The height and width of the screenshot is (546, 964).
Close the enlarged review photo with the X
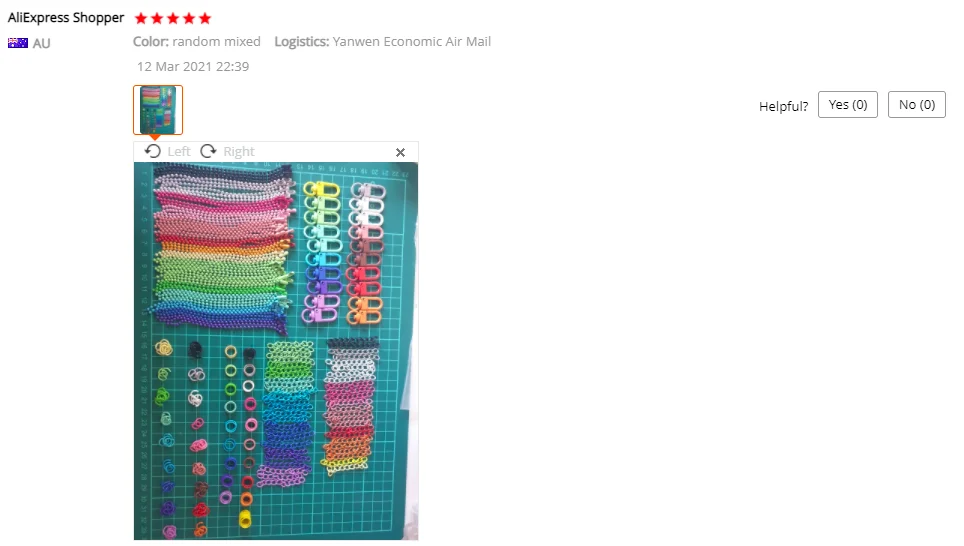(x=400, y=152)
